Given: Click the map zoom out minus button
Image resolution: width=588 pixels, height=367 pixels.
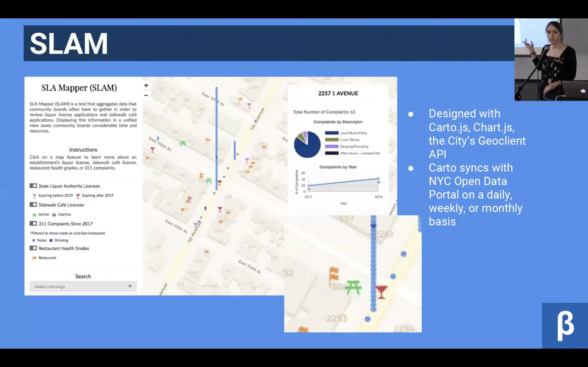Looking at the screenshot, I should point(146,95).
